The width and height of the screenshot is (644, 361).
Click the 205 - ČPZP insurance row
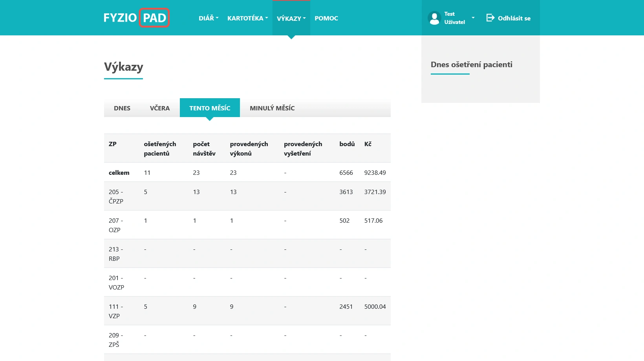click(x=247, y=196)
